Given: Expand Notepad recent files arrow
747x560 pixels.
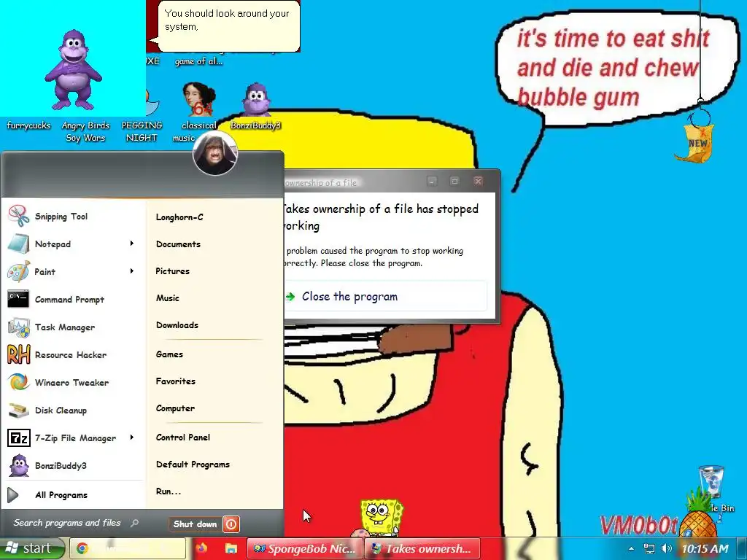Looking at the screenshot, I should point(132,244).
